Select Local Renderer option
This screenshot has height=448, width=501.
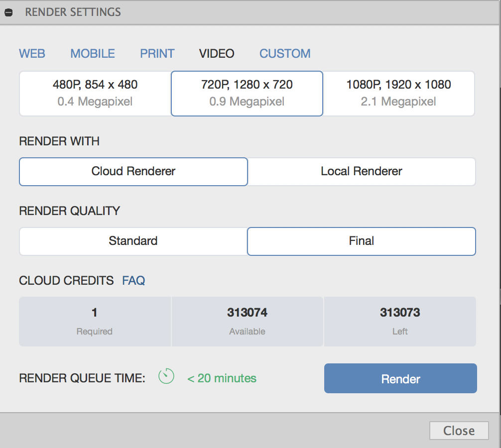(x=362, y=172)
